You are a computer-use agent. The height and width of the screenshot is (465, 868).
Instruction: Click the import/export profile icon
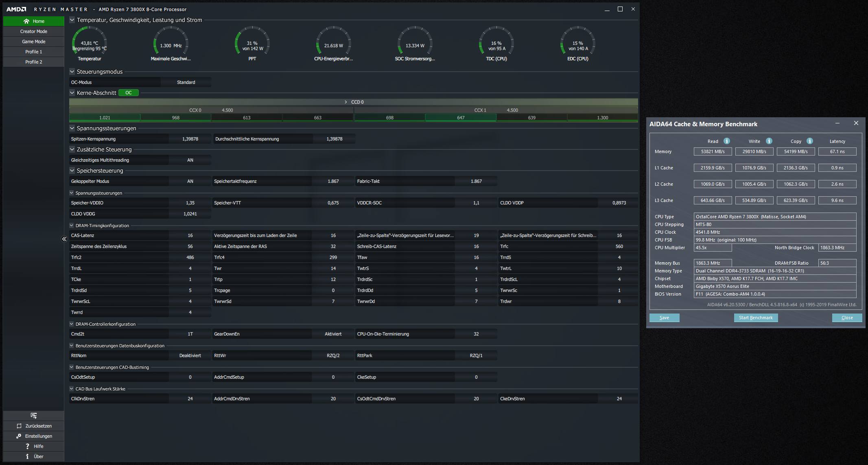[34, 416]
